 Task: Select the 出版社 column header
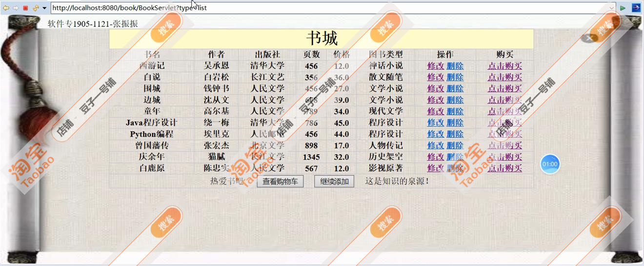pos(267,55)
